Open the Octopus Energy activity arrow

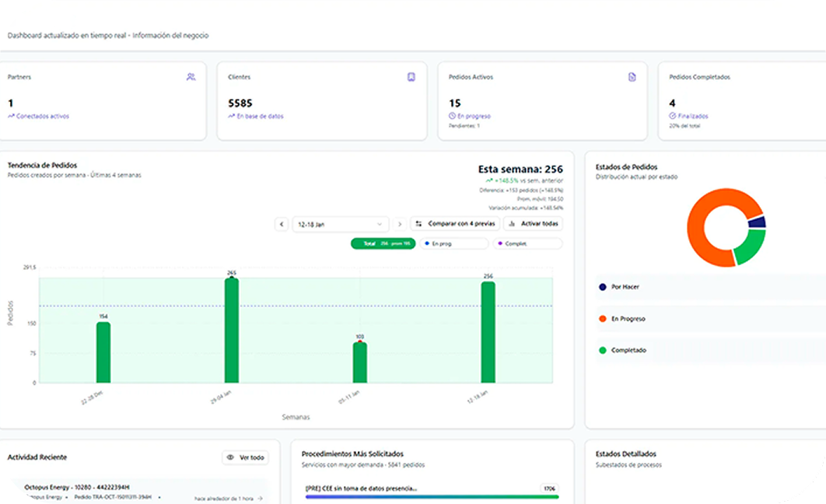[260, 498]
